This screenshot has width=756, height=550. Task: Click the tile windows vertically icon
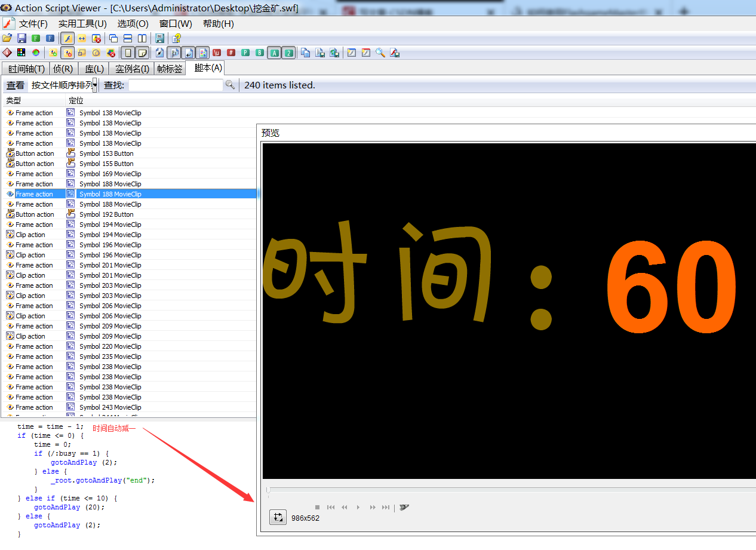(142, 38)
